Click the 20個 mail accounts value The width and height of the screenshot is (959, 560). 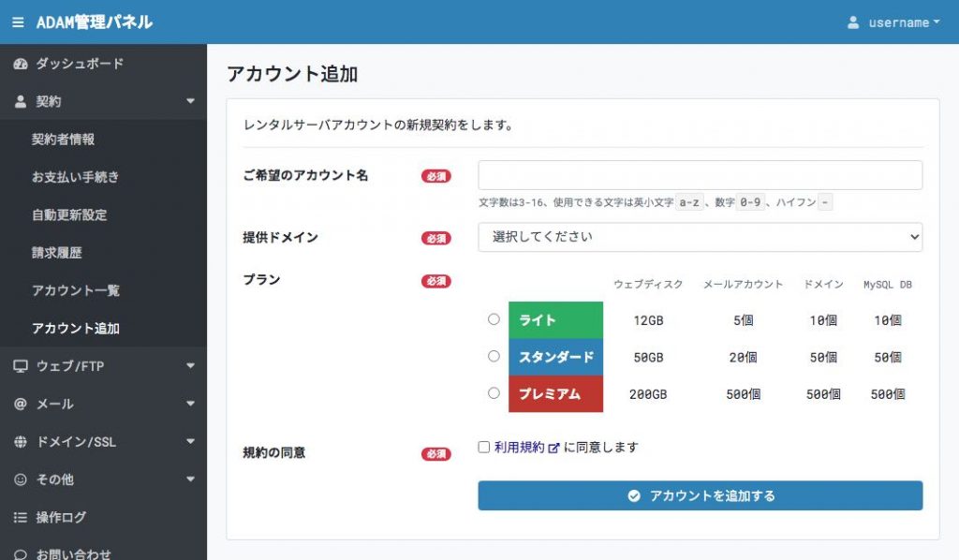743,358
